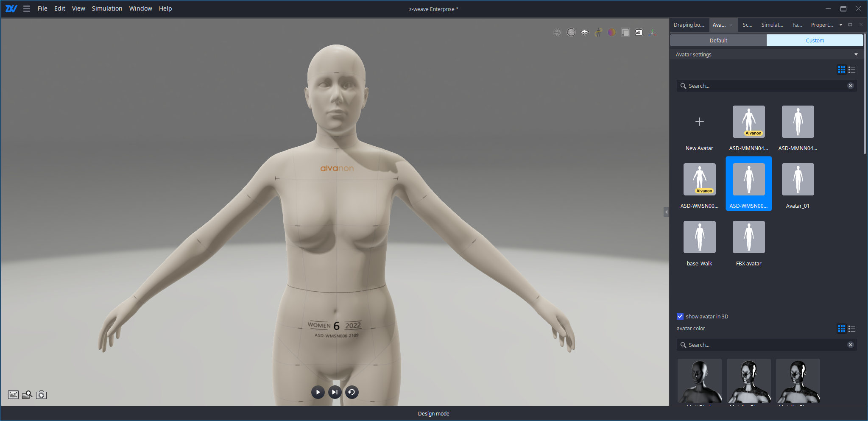Screen dimensions: 868x421
Task: Collapse the right panel with the side handle
Action: [666, 212]
